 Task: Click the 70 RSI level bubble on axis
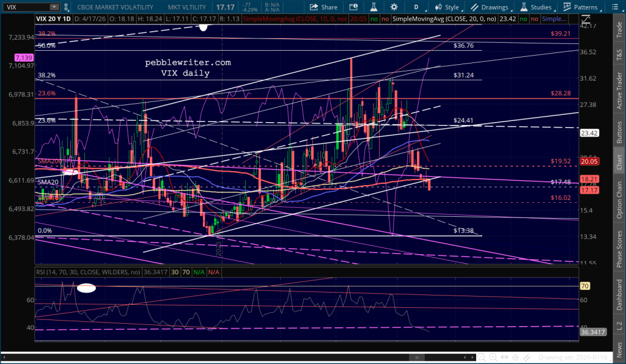(x=585, y=286)
